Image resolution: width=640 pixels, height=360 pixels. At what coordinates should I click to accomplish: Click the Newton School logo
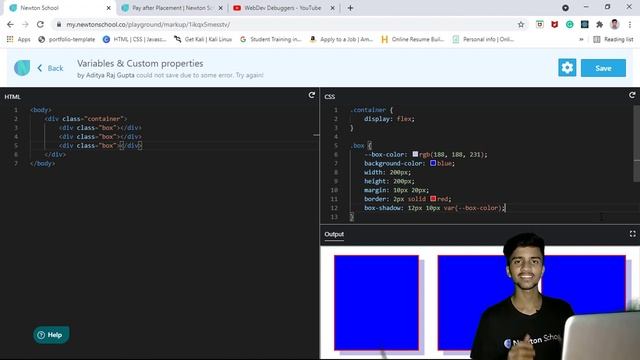pos(22,68)
